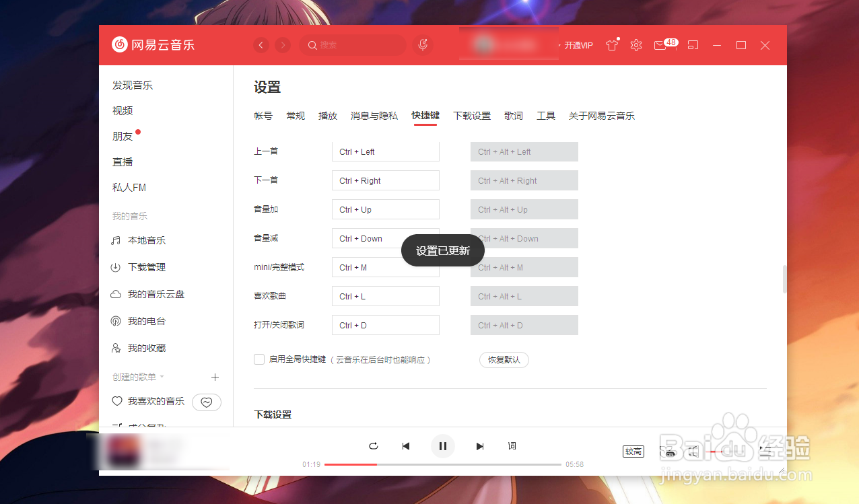Pause the current song
The height and width of the screenshot is (504, 859).
pos(443,446)
